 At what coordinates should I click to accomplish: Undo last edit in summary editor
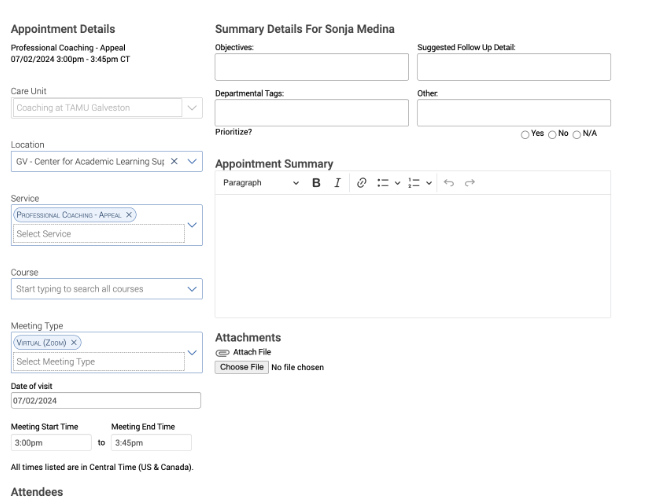448,183
